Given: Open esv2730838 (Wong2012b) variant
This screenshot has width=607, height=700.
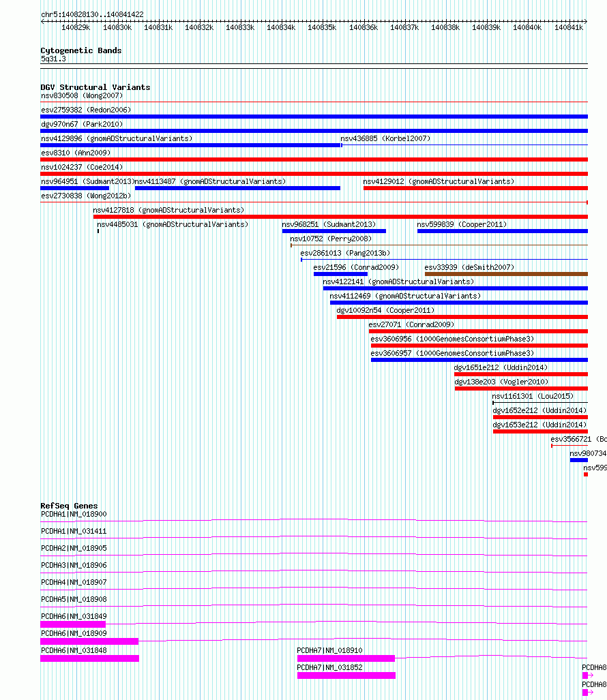Looking at the screenshot, I should coord(314,202).
